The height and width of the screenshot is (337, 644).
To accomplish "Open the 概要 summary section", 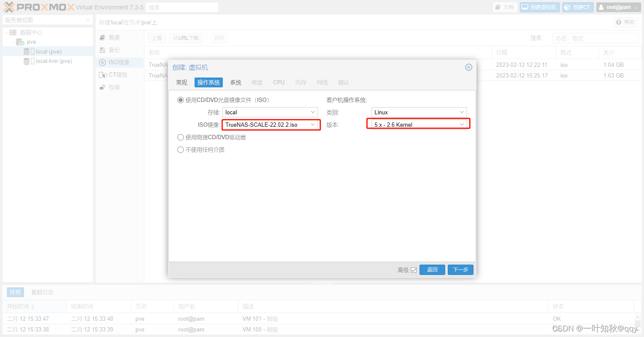I will pyautogui.click(x=120, y=38).
